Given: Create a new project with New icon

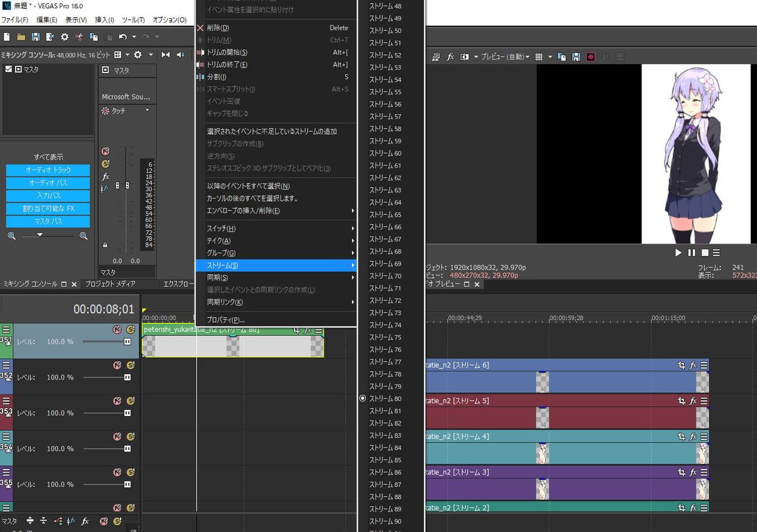Looking at the screenshot, I should (6, 37).
